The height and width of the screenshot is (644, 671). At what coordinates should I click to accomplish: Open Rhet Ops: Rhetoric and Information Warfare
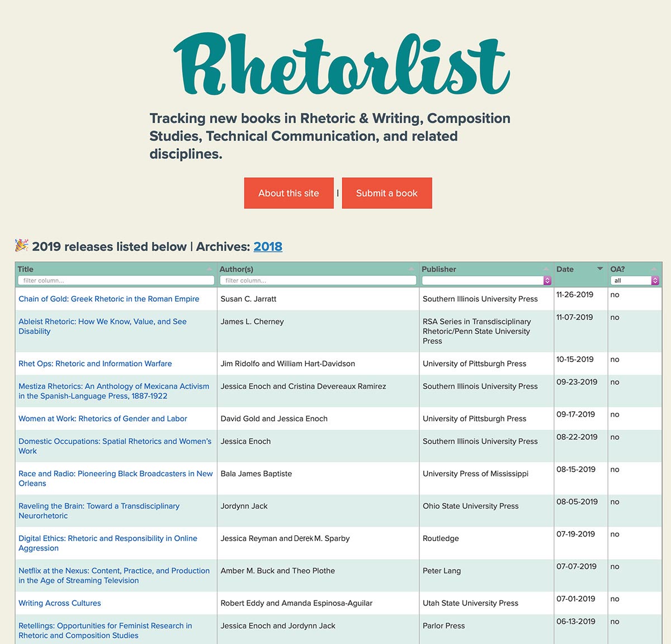[x=95, y=364]
